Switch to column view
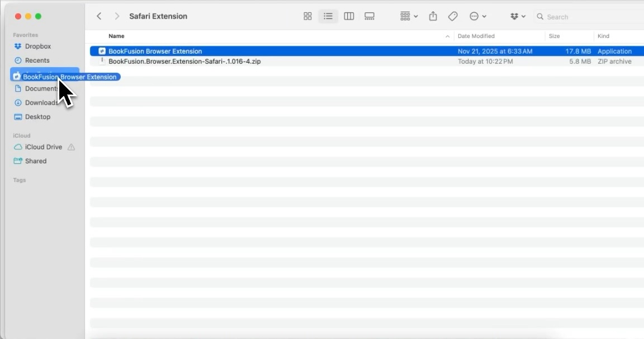The image size is (644, 339). pyautogui.click(x=349, y=16)
